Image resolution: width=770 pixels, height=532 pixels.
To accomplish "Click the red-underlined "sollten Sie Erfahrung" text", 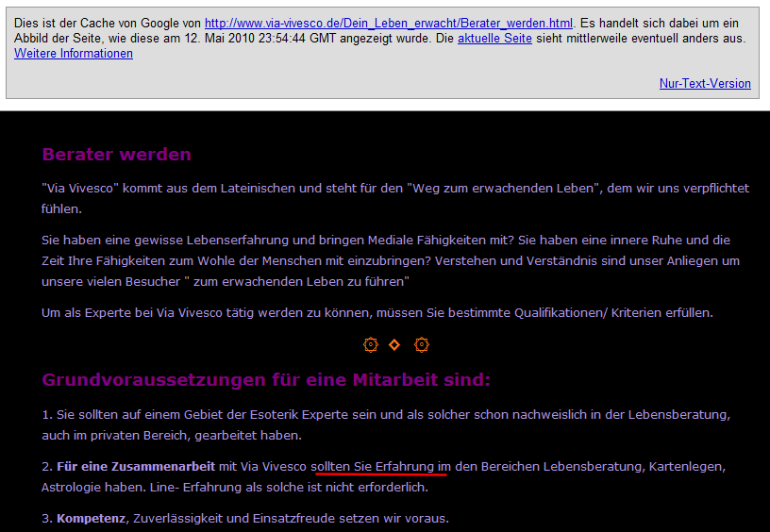I will [373, 467].
